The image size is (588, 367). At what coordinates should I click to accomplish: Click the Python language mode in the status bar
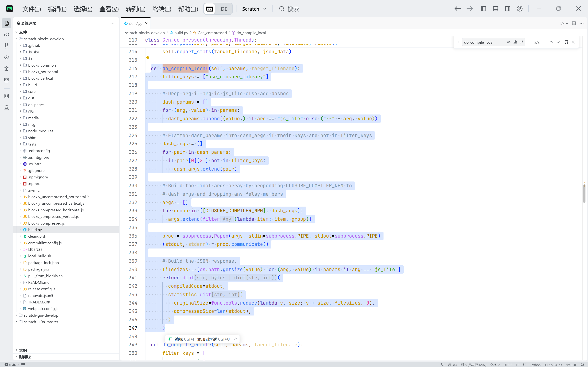tap(535, 365)
